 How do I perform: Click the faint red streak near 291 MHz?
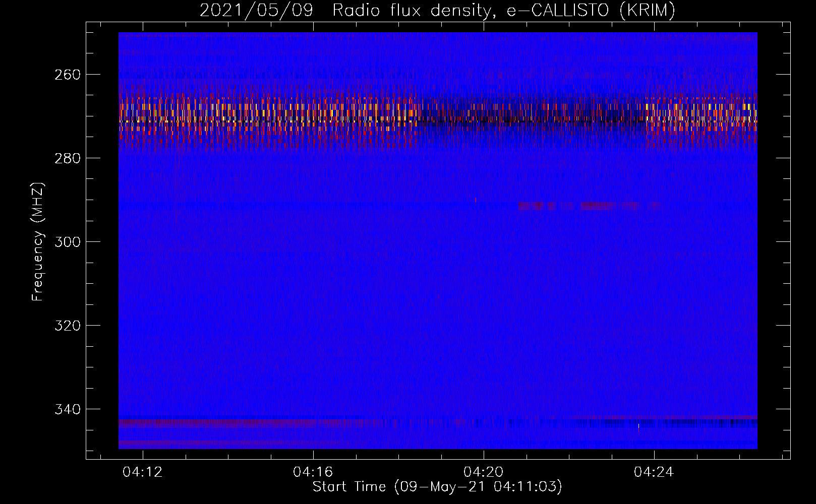click(589, 206)
